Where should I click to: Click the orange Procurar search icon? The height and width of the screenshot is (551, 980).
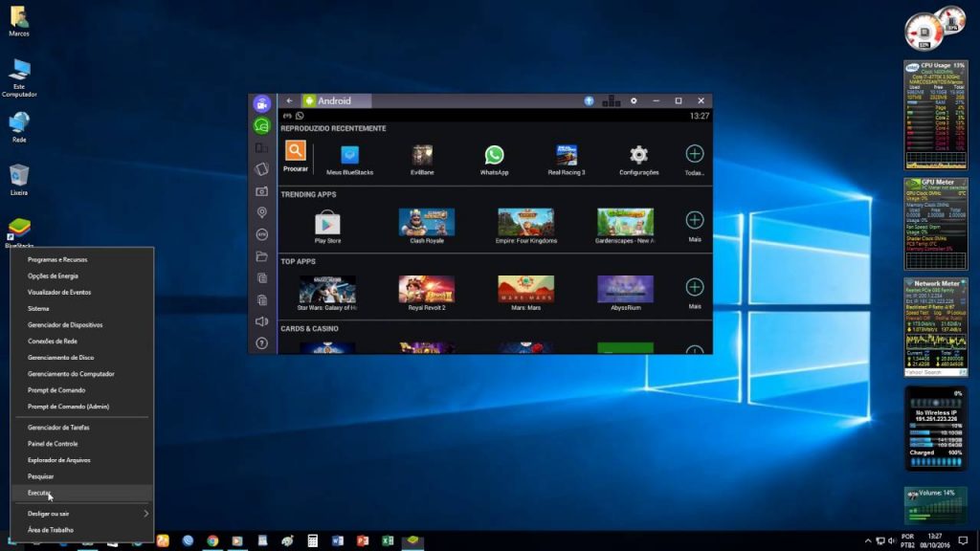pyautogui.click(x=296, y=151)
